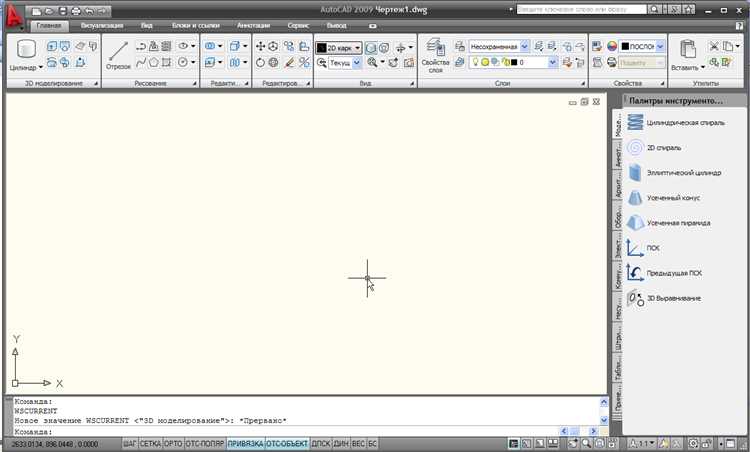Click the Move tool icon
Viewport: 750px width, 452px height.
pyautogui.click(x=260, y=46)
